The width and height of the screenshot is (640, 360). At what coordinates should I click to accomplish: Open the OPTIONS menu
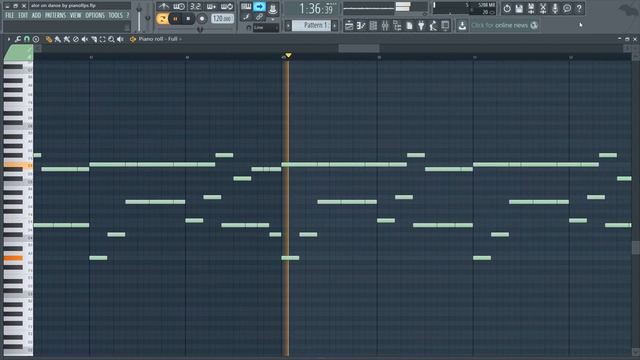tap(95, 16)
